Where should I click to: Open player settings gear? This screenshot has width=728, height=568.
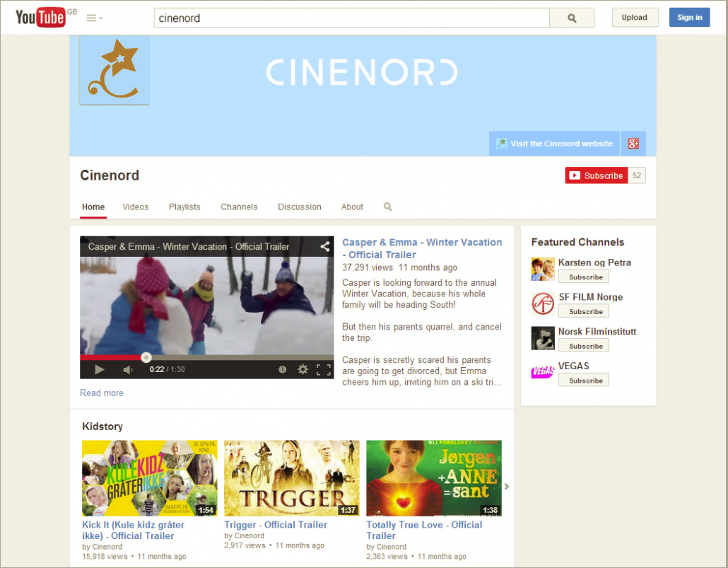coord(303,369)
